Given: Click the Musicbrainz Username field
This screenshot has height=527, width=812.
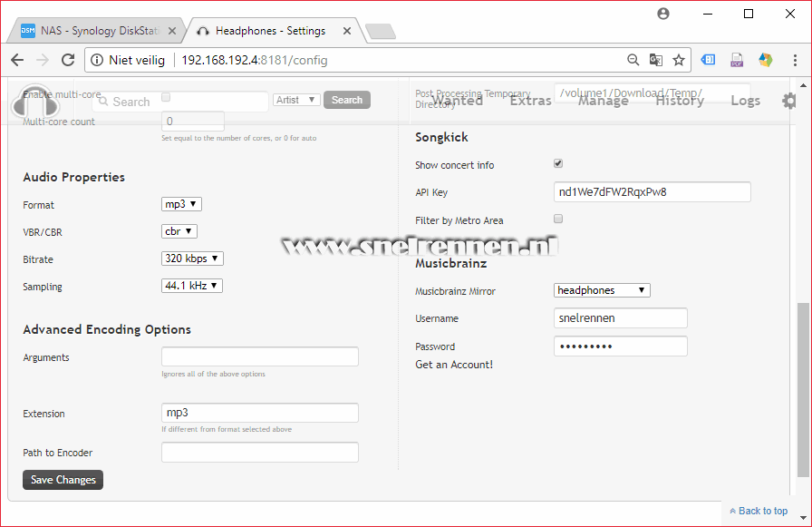Looking at the screenshot, I should pyautogui.click(x=621, y=317).
